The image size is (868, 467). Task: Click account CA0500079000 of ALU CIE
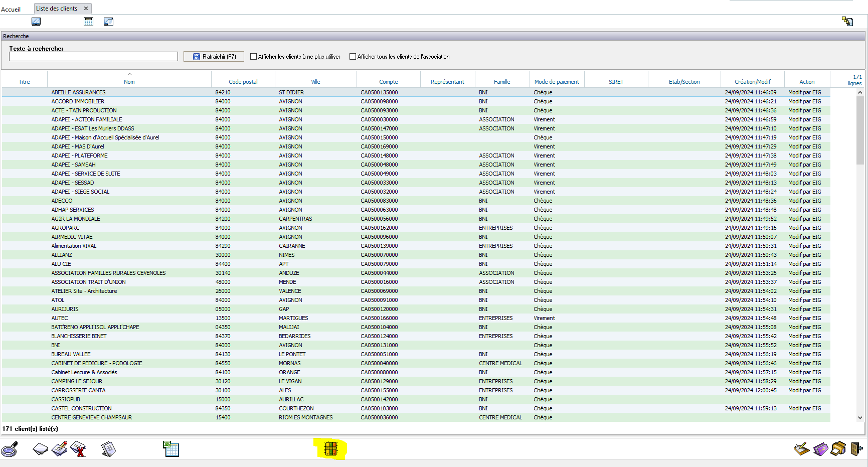(379, 264)
